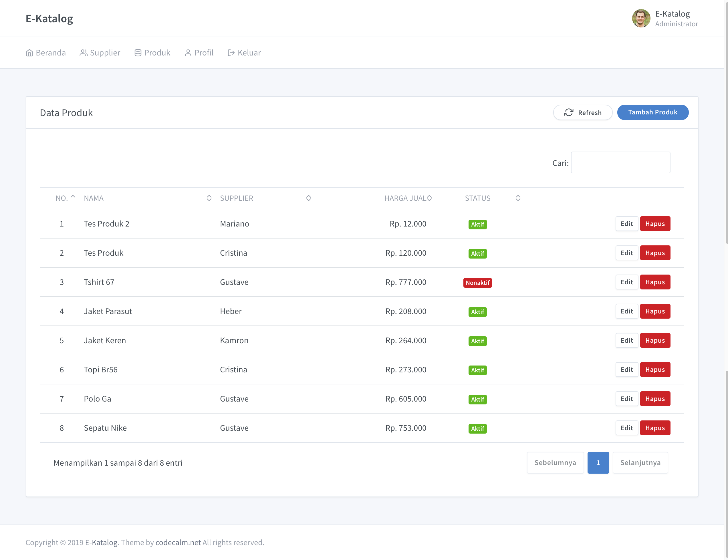This screenshot has width=728, height=560.
Task: Click the Beranda home icon
Action: pyautogui.click(x=29, y=53)
